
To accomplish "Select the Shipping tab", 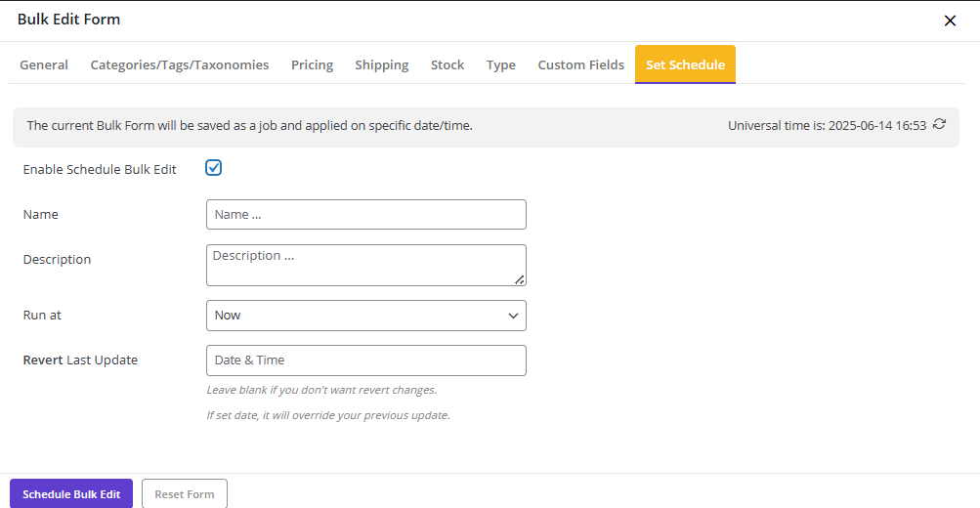I will pyautogui.click(x=382, y=65).
